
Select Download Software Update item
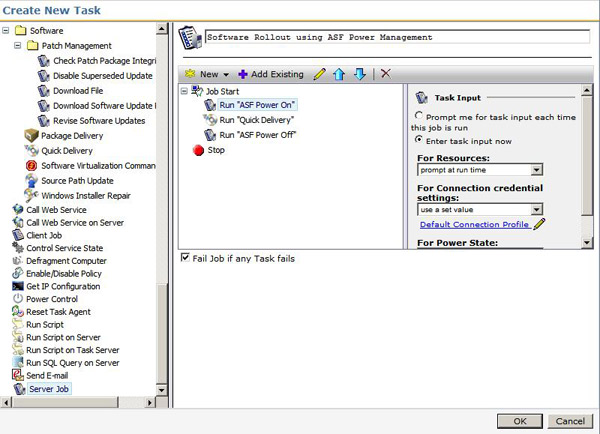coord(104,106)
